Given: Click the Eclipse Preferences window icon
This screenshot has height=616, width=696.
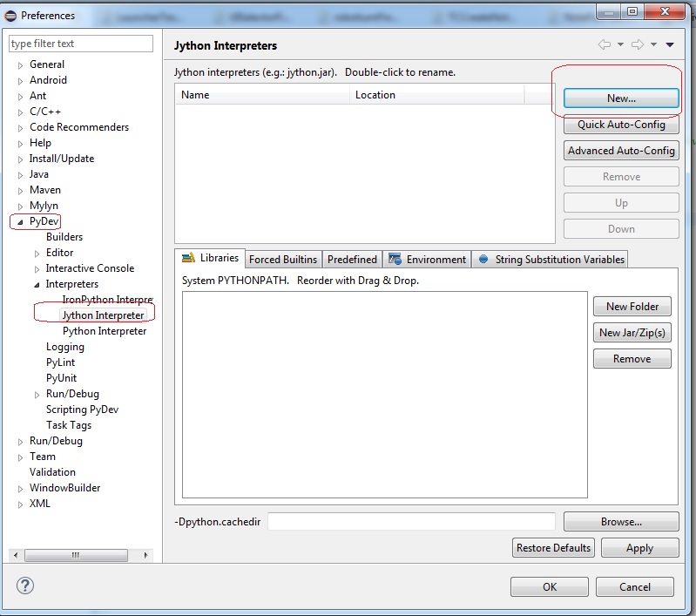Looking at the screenshot, I should point(10,16).
